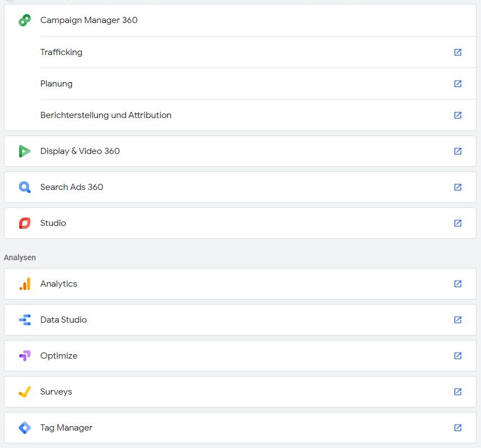Image resolution: width=481 pixels, height=448 pixels.
Task: Open the external link icon for Trafficking
Action: tap(458, 52)
